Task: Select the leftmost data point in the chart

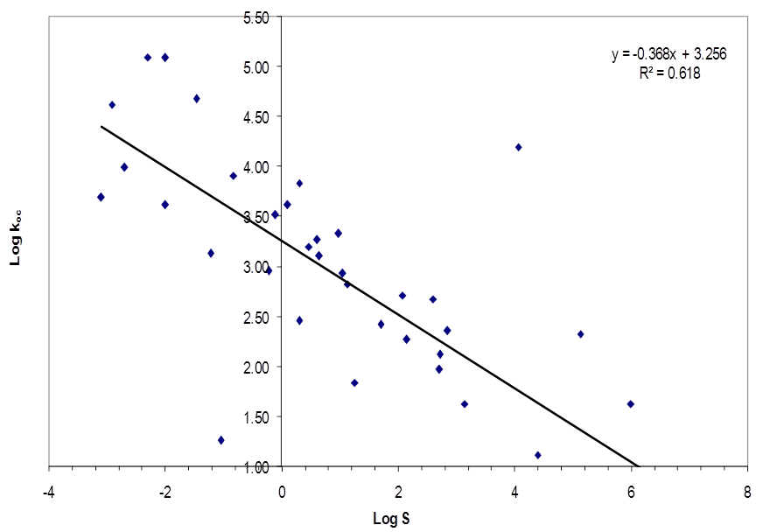Action: coord(101,197)
